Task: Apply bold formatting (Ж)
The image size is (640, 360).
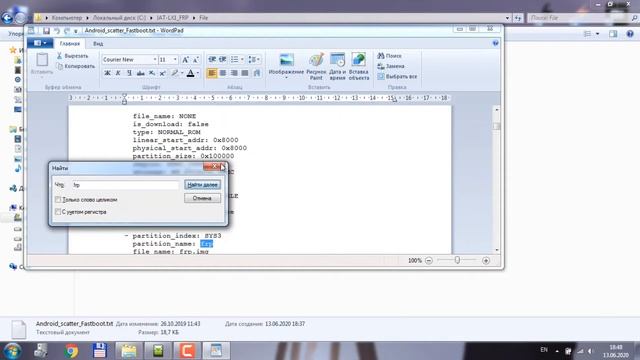Action: pos(107,73)
